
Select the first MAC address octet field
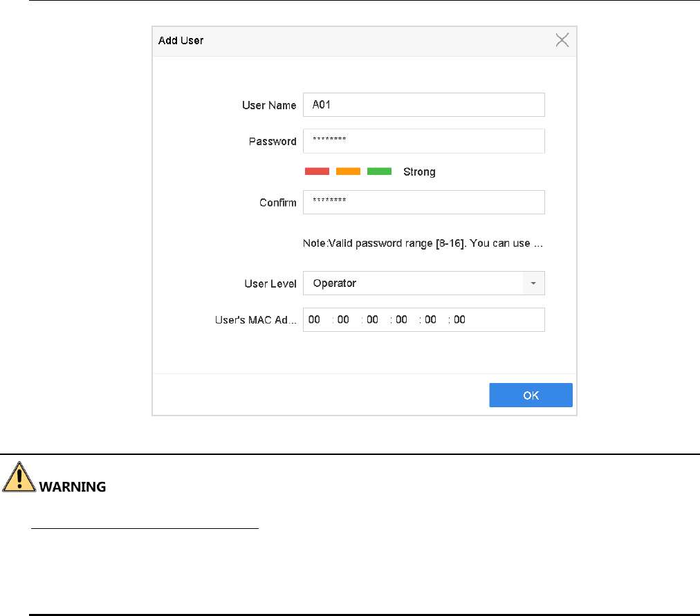point(315,320)
